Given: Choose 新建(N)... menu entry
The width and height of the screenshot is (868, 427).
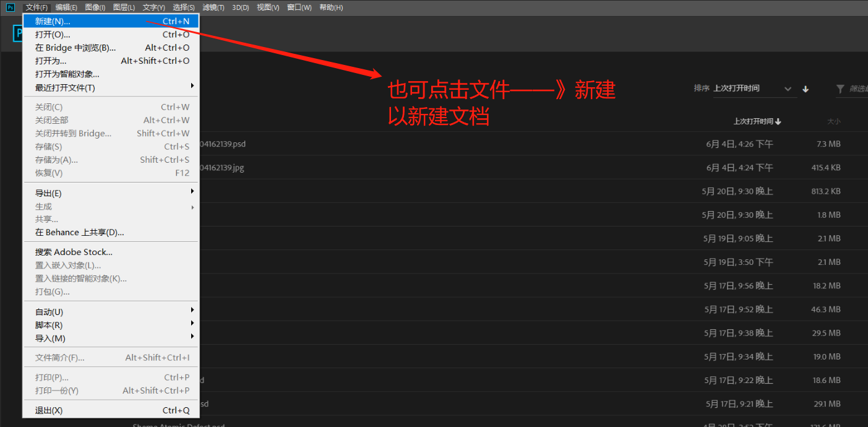Looking at the screenshot, I should [x=111, y=21].
